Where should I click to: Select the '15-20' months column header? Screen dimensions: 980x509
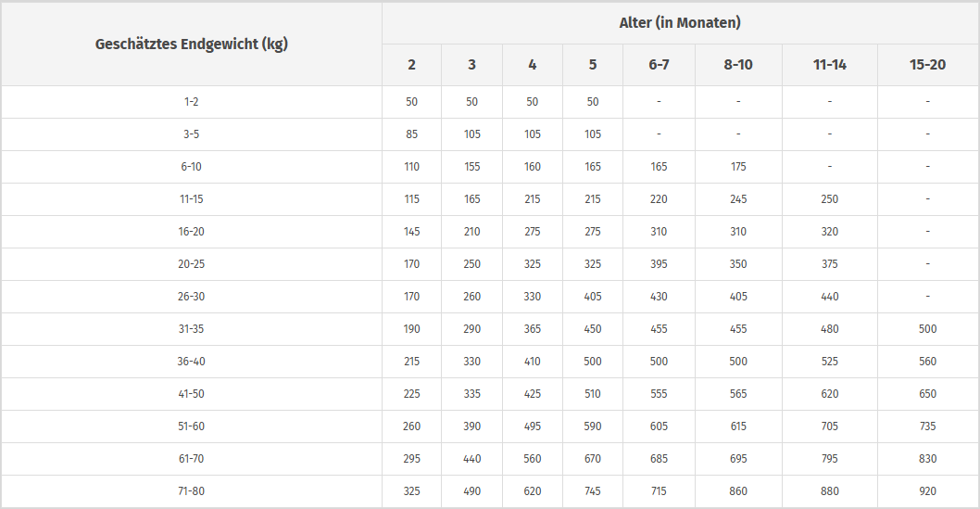[927, 65]
